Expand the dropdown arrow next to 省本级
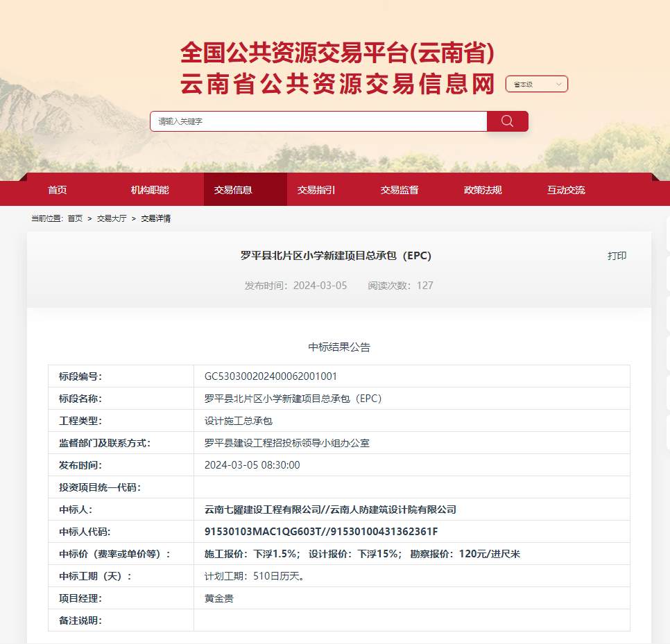Image resolution: width=670 pixels, height=644 pixels. pyautogui.click(x=560, y=82)
